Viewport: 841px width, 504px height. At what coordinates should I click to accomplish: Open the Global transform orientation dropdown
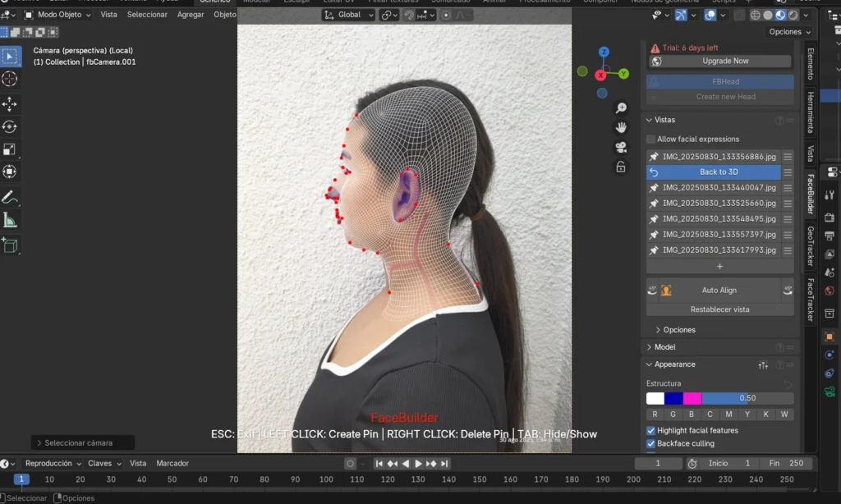tap(347, 14)
